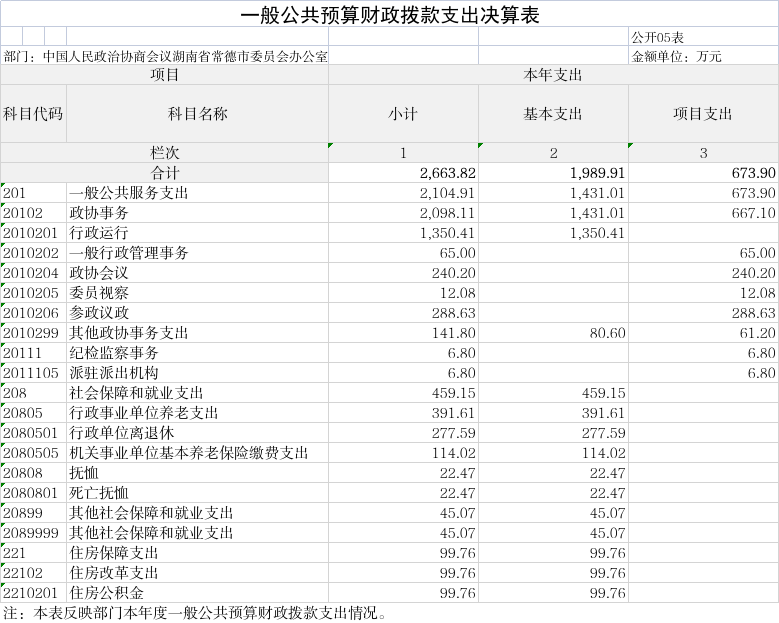Select the 合计 row label cell
The height and width of the screenshot is (623, 779).
[x=164, y=173]
